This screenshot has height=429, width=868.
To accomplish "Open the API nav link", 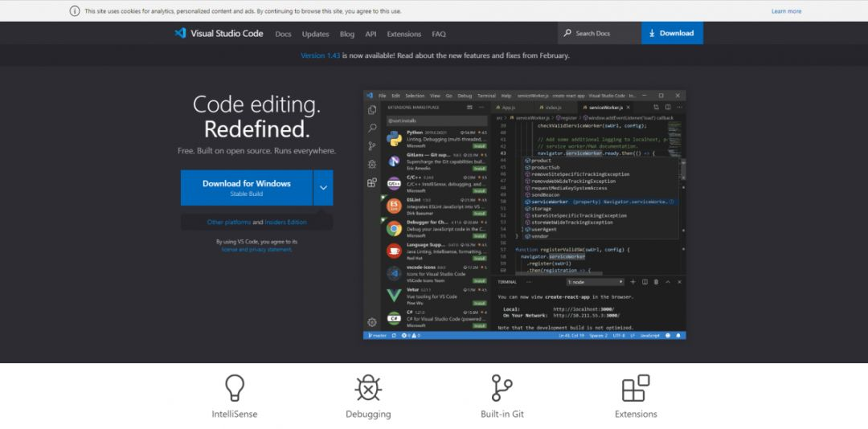I will pos(371,35).
